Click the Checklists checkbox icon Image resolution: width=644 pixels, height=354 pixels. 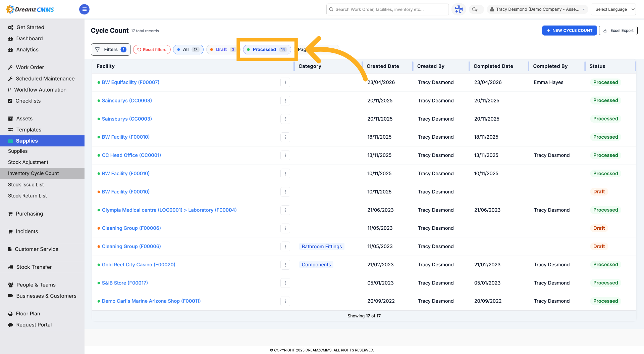10,101
